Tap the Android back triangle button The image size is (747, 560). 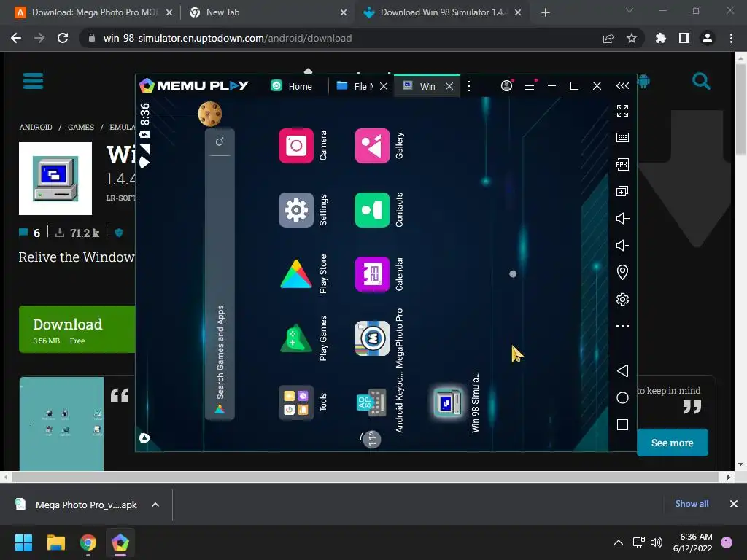pyautogui.click(x=622, y=370)
